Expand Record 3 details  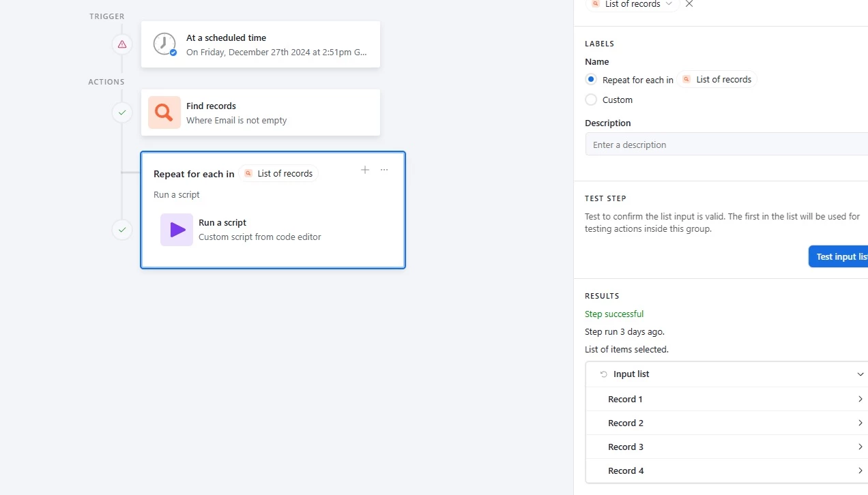tap(860, 447)
